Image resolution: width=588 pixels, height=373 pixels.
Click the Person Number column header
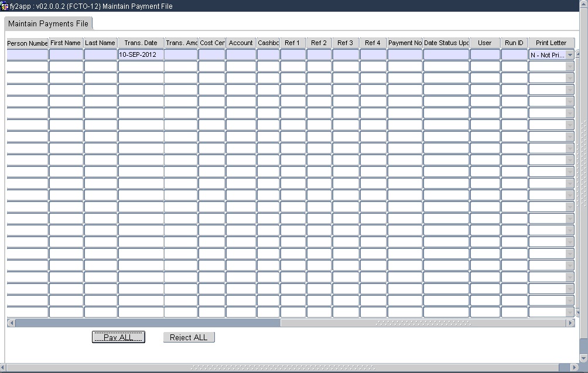(26, 42)
